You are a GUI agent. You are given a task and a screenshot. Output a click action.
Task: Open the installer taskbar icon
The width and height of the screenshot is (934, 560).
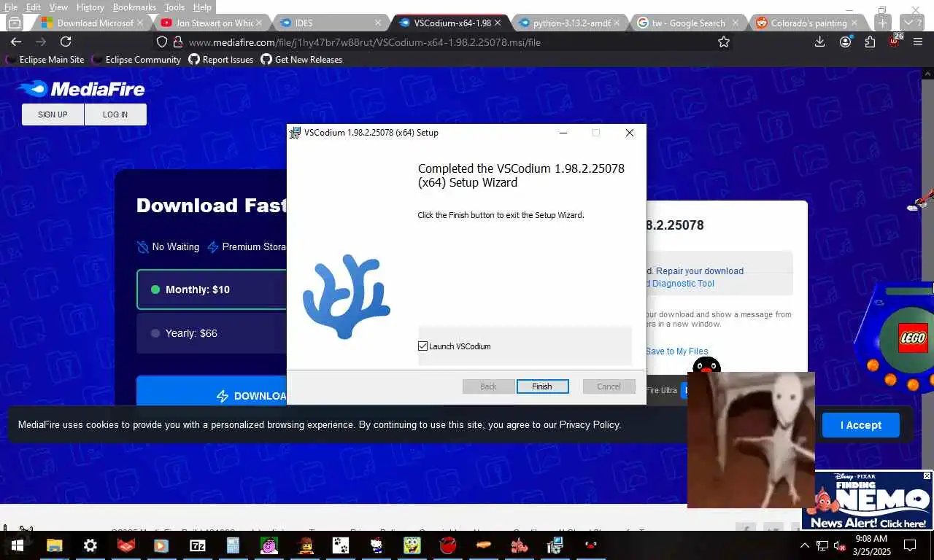pos(555,545)
